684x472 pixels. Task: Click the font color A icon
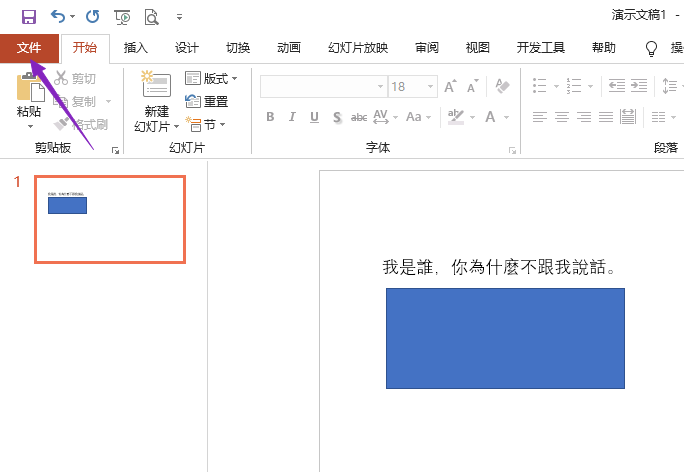tap(490, 117)
